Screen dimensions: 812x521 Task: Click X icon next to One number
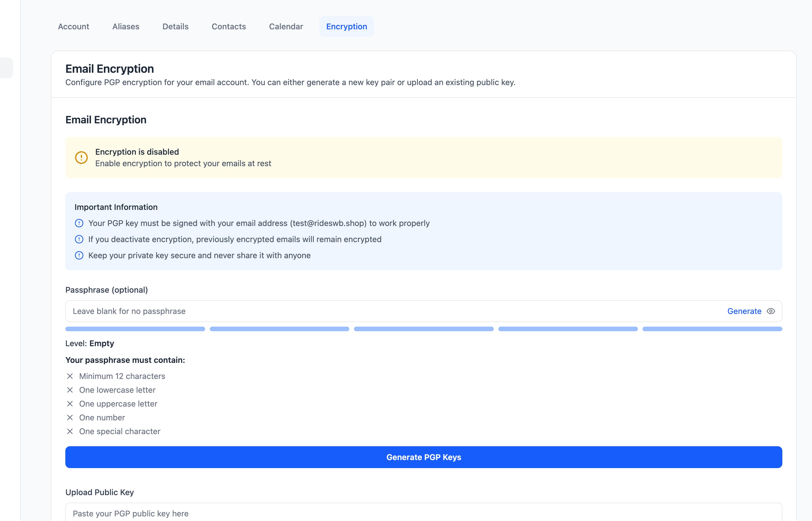tap(70, 418)
